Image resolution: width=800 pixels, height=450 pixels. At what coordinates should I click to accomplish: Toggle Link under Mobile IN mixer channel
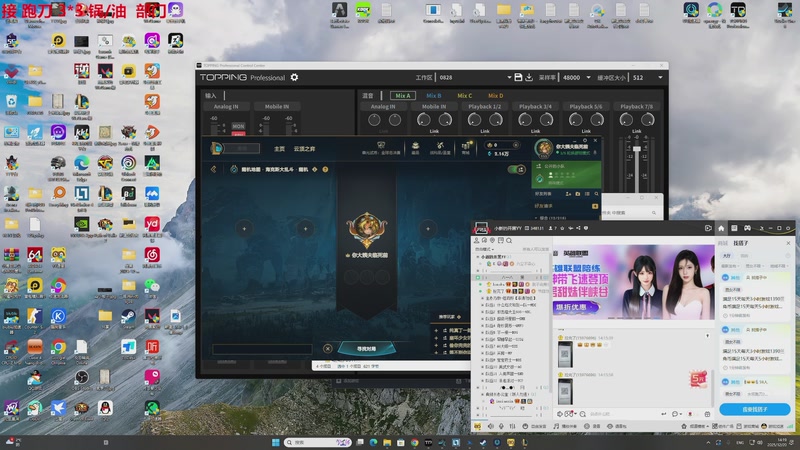434,131
